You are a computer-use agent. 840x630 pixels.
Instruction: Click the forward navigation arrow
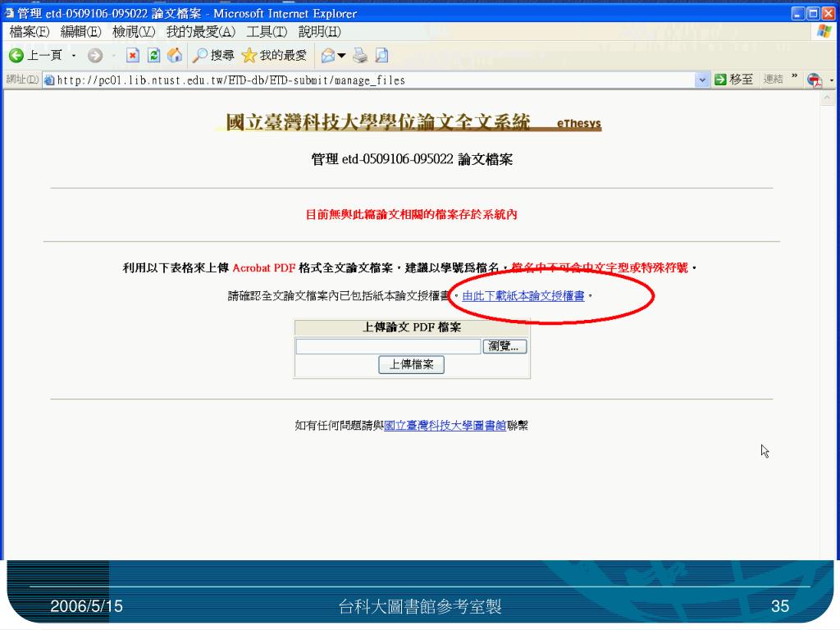click(x=95, y=55)
